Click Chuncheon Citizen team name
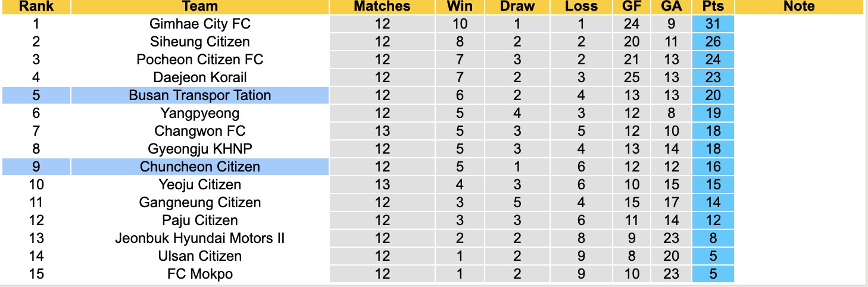868x287 pixels. [200, 167]
